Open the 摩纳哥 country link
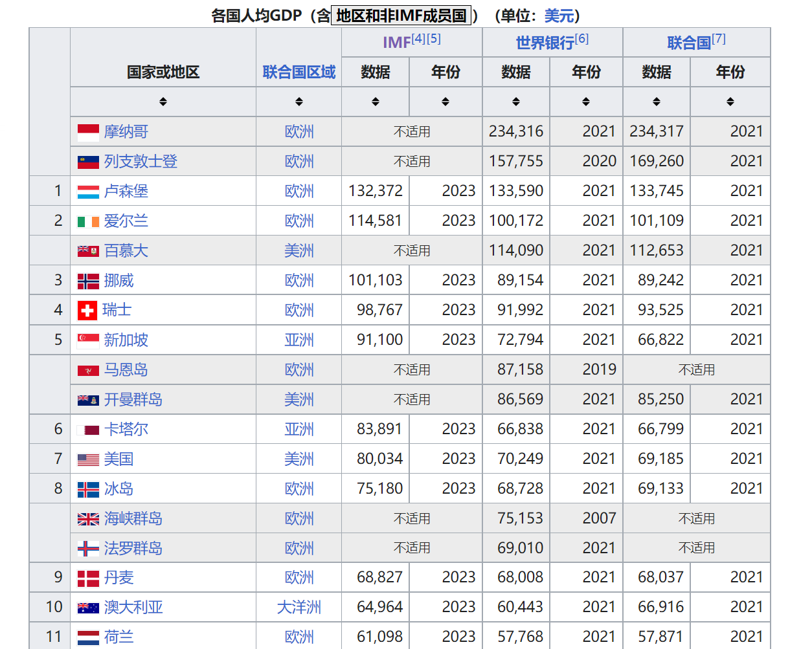This screenshot has height=649, width=812. tap(126, 132)
